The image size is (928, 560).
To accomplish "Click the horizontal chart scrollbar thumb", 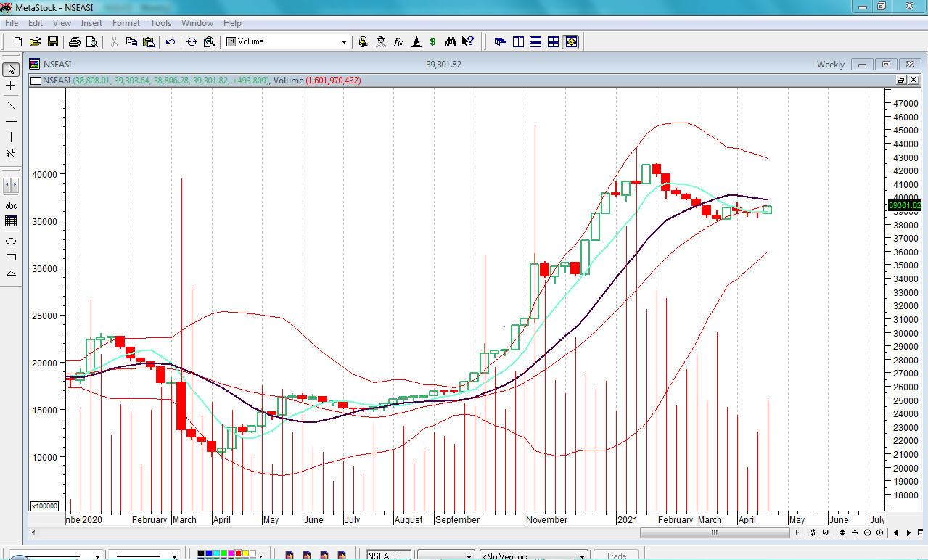I will point(715,532).
